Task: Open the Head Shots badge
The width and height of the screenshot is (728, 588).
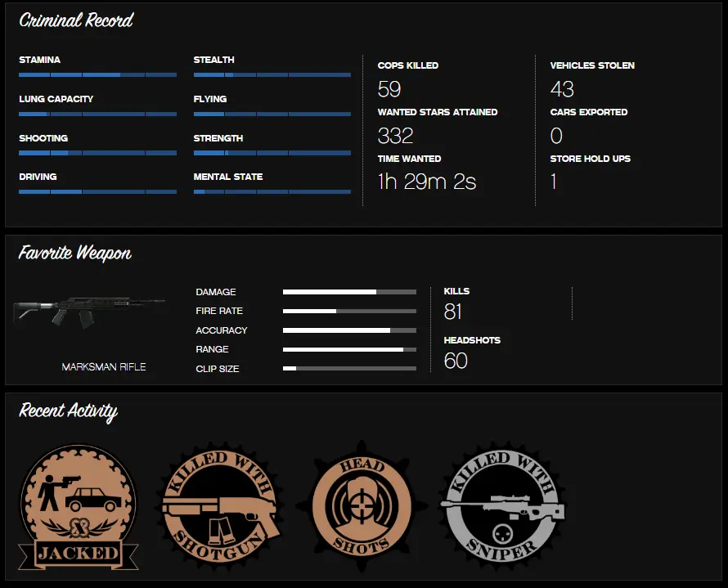Action: click(362, 506)
